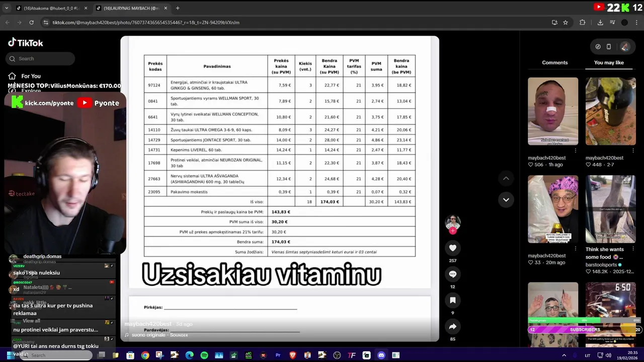Click the maybach420best author name on post
Image resolution: width=644 pixels, height=362 pixels.
(148, 324)
